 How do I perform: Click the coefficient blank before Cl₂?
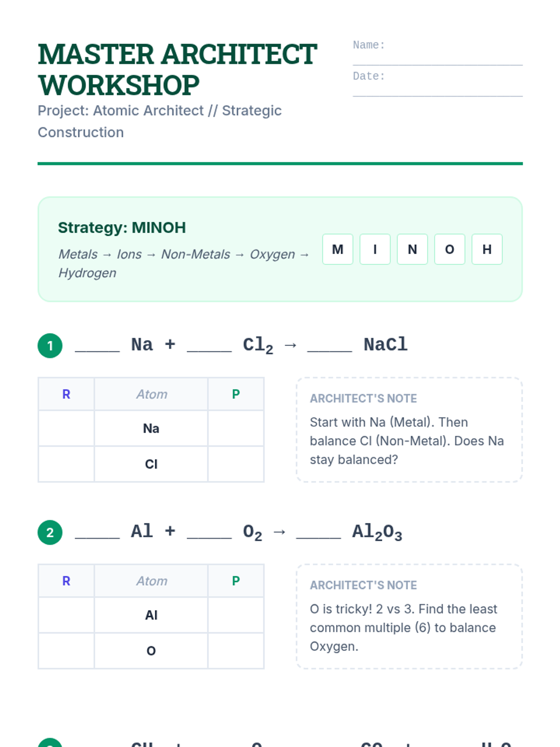pos(209,345)
